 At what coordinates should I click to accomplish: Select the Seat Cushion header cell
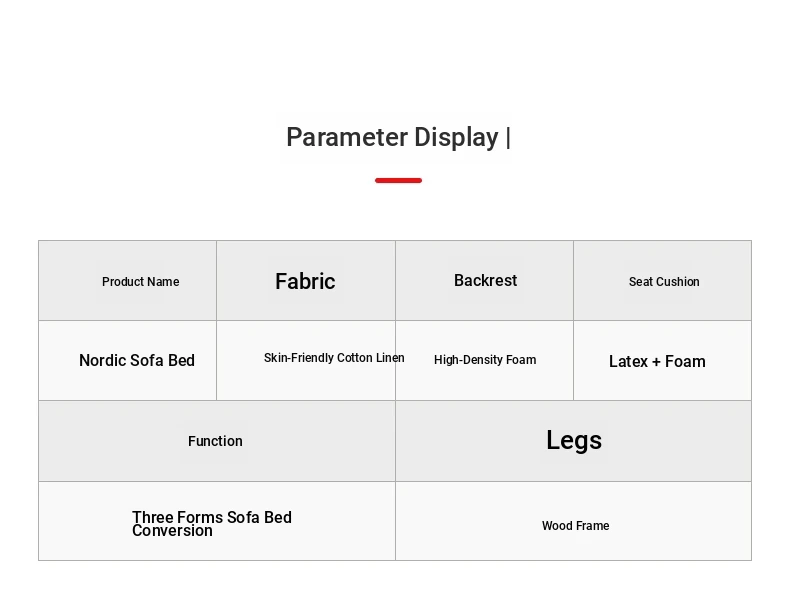point(662,281)
